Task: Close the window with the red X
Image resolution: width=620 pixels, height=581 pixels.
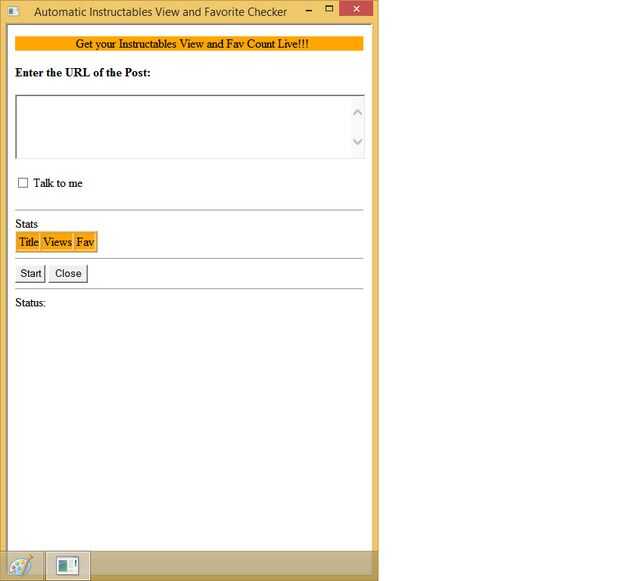Action: (356, 9)
